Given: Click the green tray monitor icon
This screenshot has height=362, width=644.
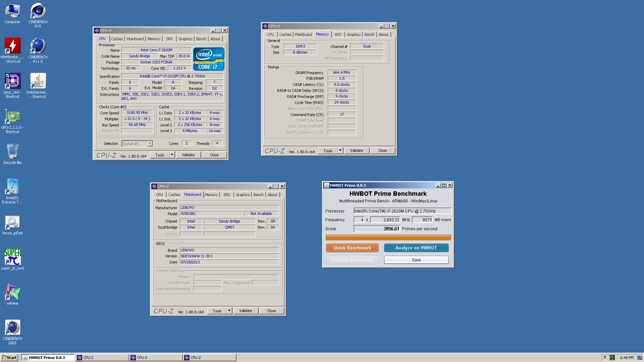Looking at the screenshot, I should click(x=612, y=358).
